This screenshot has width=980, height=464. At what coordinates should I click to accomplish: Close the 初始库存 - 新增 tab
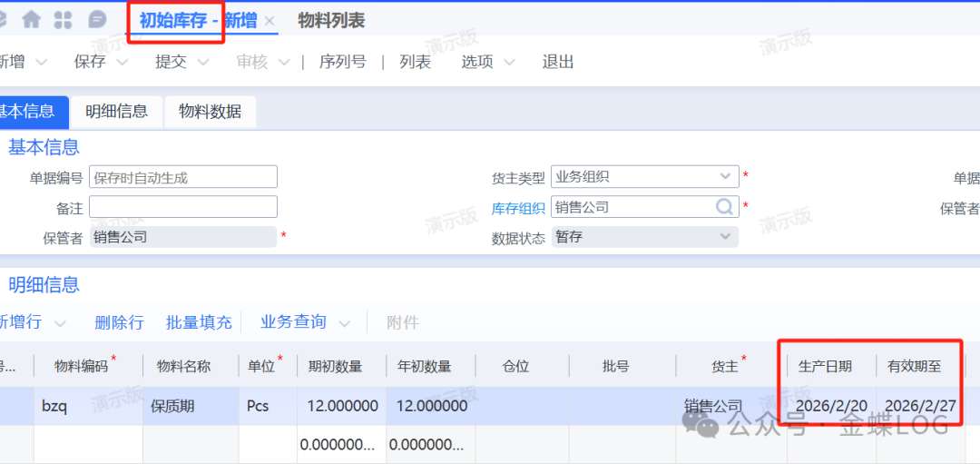pyautogui.click(x=269, y=21)
